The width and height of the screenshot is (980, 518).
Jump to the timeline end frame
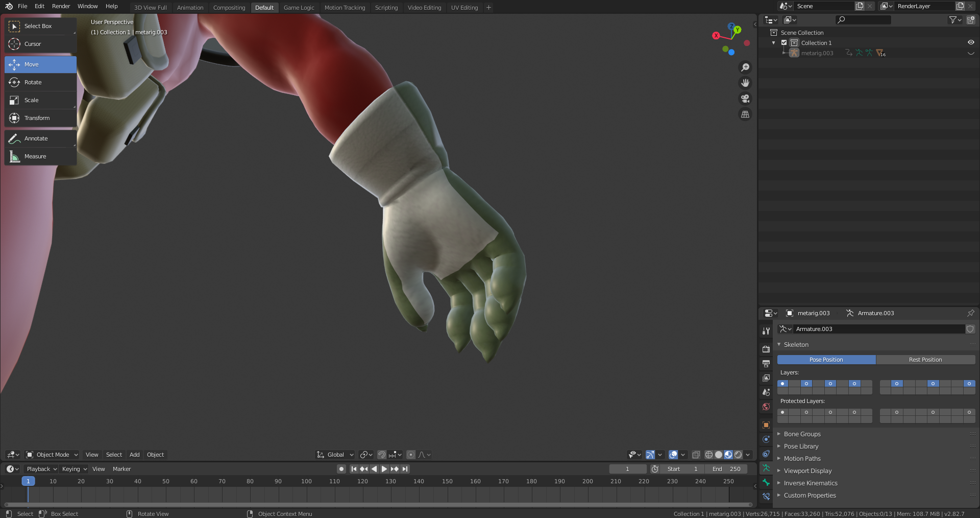(405, 469)
